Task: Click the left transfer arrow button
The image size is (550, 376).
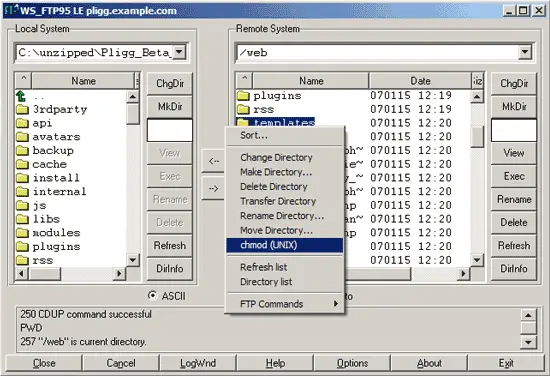Action: click(213, 161)
